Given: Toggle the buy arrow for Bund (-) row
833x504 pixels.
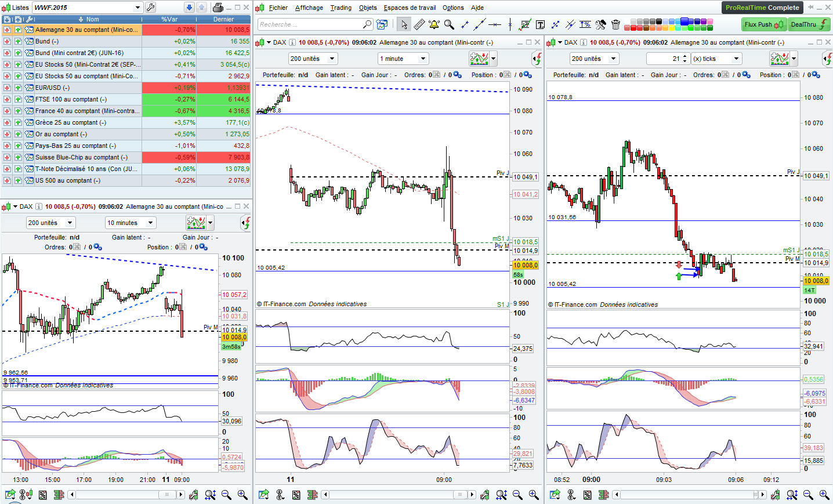Looking at the screenshot, I should click(x=18, y=41).
